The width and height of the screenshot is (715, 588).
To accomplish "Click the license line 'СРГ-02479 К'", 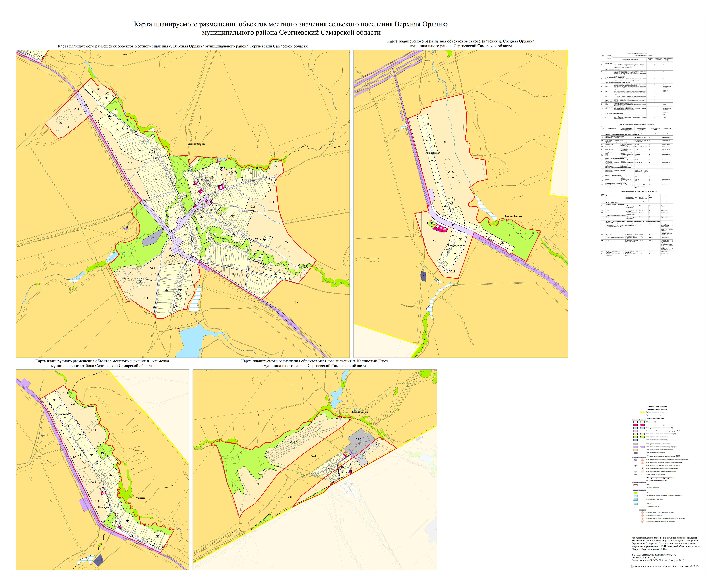I will click(x=656, y=561).
